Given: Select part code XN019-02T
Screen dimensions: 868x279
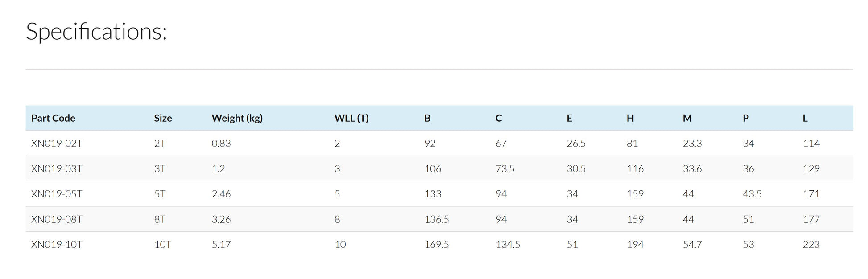Looking at the screenshot, I should (x=57, y=144).
